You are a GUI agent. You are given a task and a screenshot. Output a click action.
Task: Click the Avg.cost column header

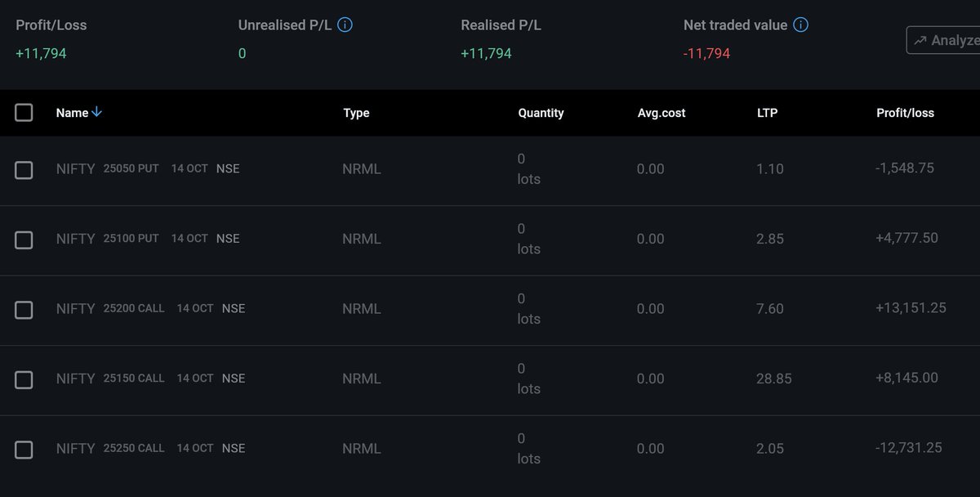click(661, 113)
